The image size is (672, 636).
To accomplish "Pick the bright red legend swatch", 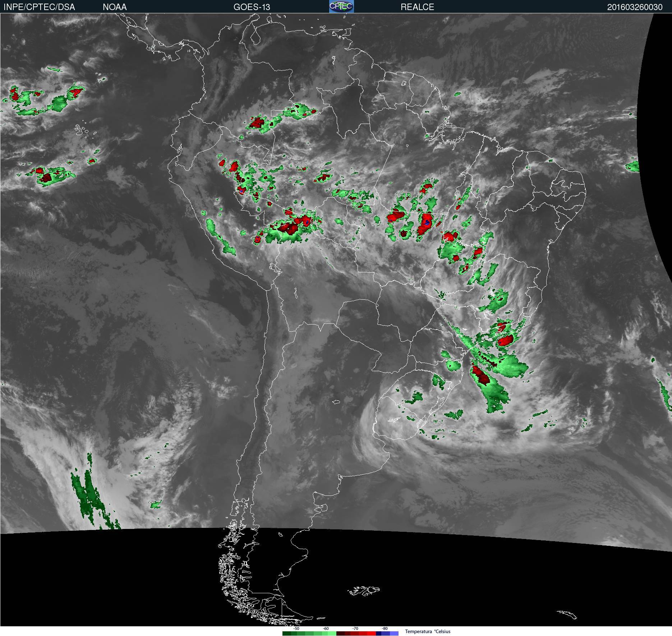I will [372, 633].
